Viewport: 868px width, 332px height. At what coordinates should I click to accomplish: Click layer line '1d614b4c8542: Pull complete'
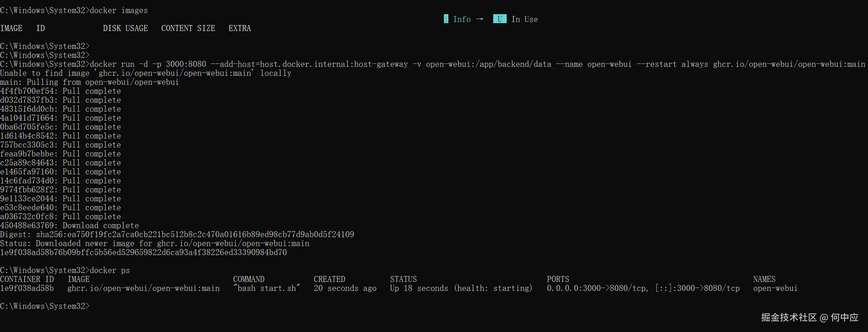pos(61,136)
